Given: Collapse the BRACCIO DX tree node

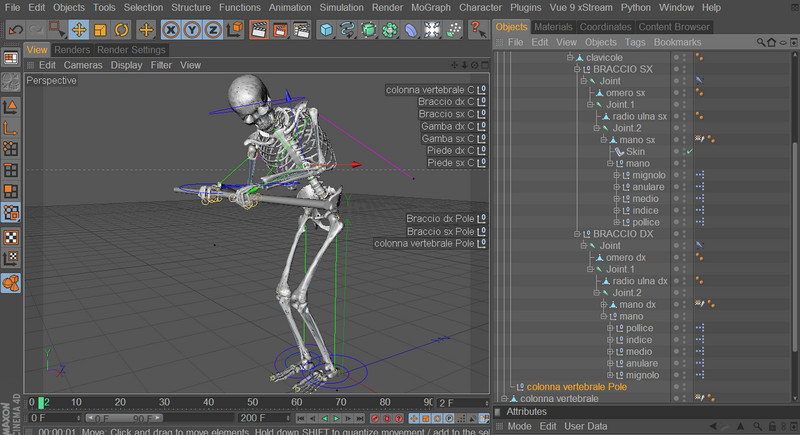Looking at the screenshot, I should tap(576, 234).
